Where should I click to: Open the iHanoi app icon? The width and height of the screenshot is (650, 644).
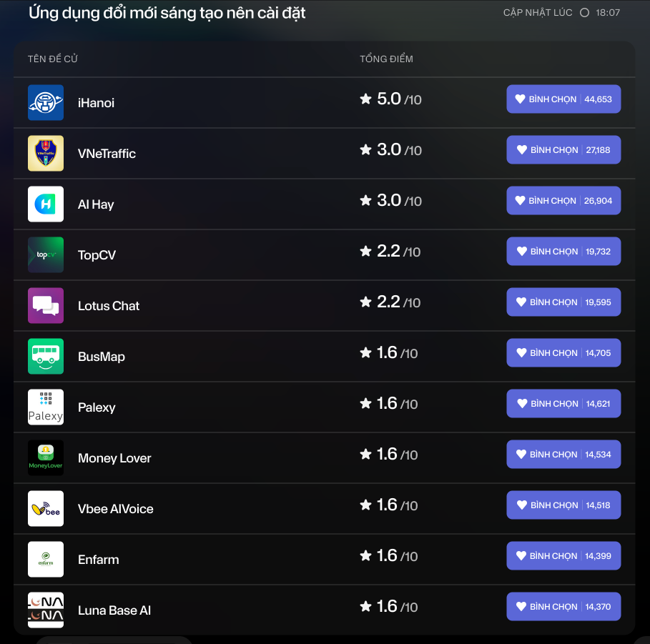click(x=46, y=102)
